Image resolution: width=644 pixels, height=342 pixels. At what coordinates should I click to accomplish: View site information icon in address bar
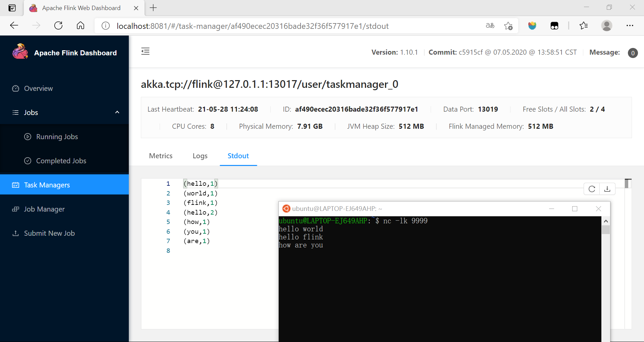[x=106, y=26]
